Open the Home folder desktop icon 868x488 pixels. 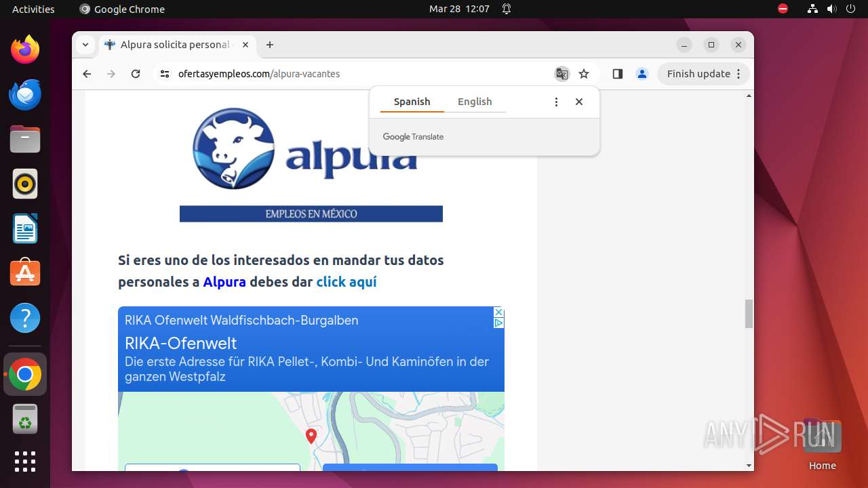(x=822, y=445)
